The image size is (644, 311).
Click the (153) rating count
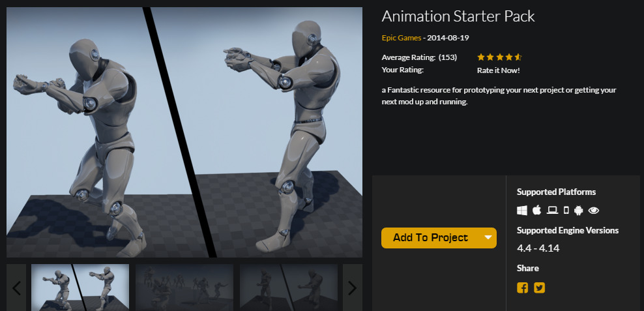tap(448, 57)
